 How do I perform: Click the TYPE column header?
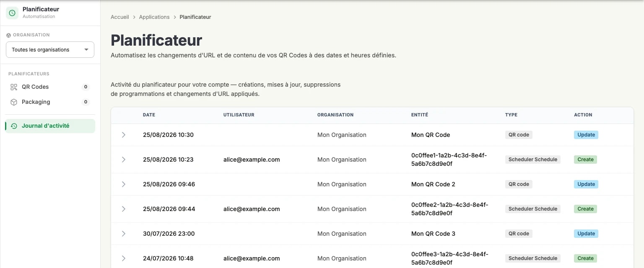coord(511,115)
